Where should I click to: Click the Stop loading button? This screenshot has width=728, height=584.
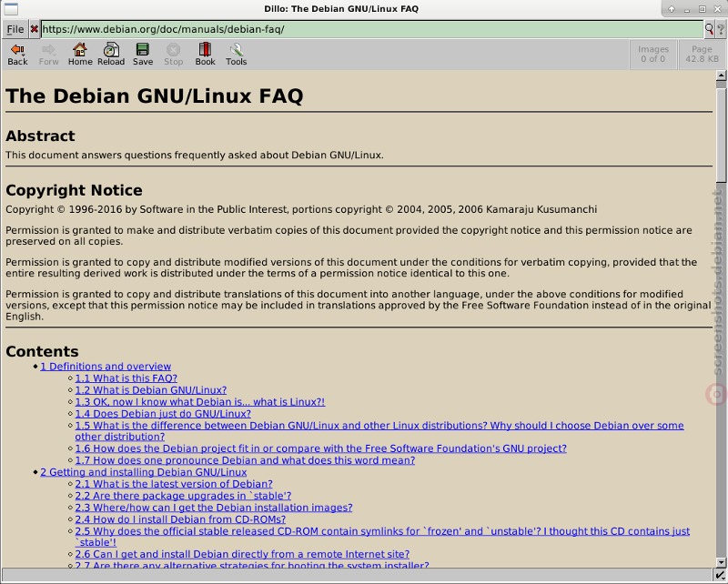coord(173,55)
